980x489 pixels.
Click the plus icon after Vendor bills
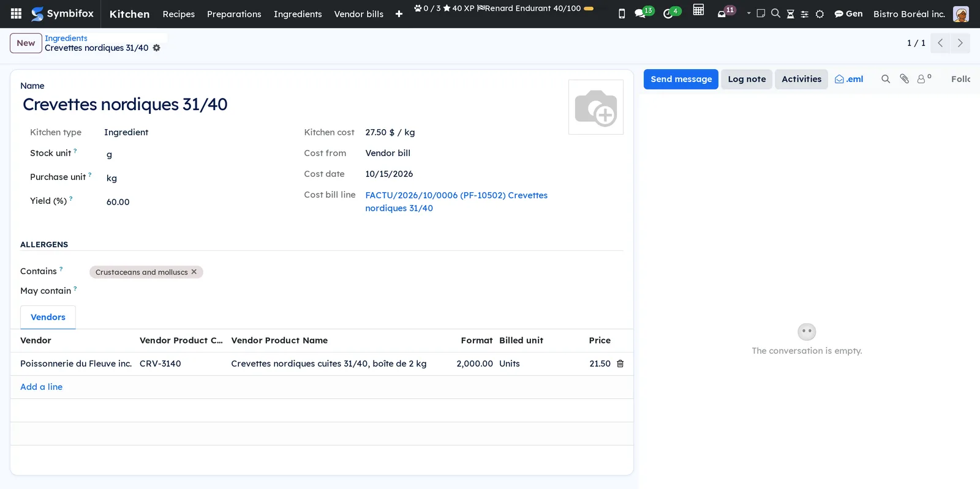pyautogui.click(x=399, y=14)
